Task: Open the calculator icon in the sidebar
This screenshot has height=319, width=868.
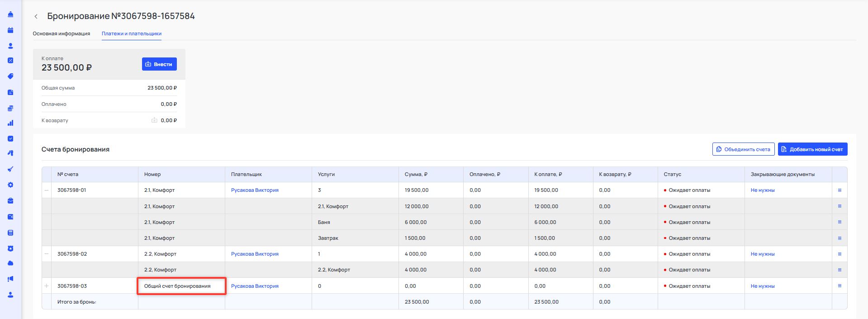Action: point(10,233)
